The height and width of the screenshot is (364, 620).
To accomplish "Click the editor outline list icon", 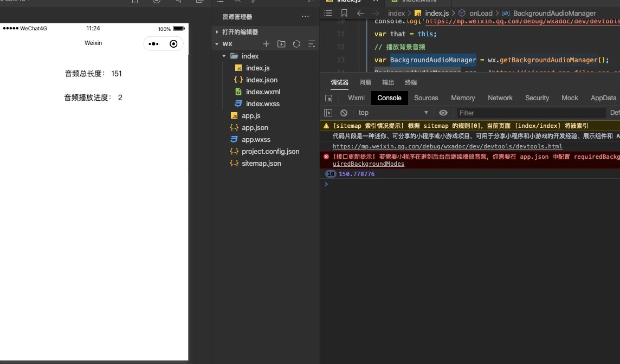I will 328,13.
